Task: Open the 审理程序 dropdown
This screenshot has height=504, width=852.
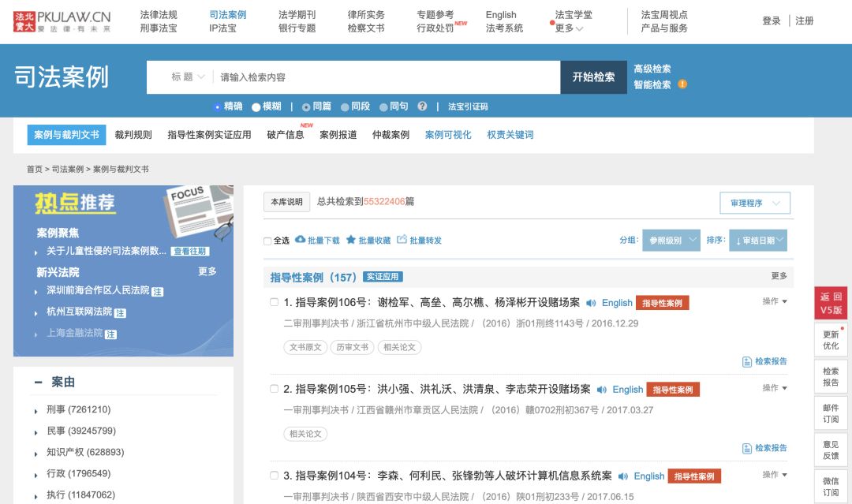Action: [x=757, y=203]
